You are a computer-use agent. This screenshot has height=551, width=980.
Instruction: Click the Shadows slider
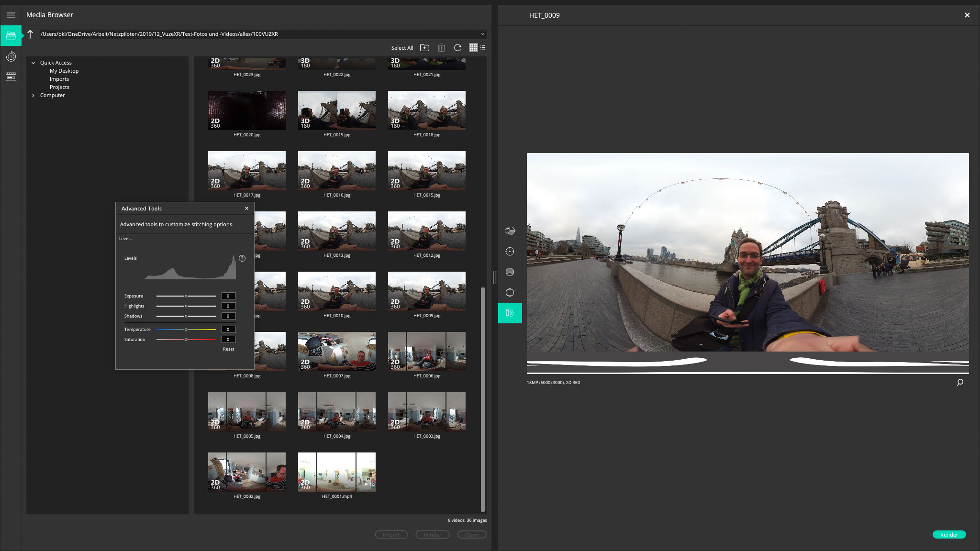click(x=186, y=316)
